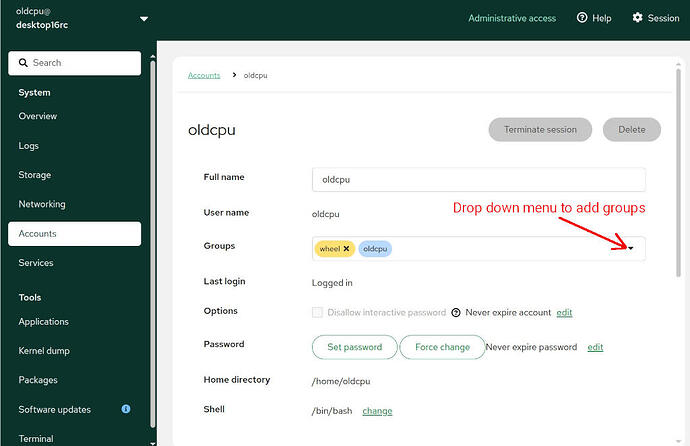
Task: Open the Accounts sidebar page
Action: pyautogui.click(x=74, y=234)
